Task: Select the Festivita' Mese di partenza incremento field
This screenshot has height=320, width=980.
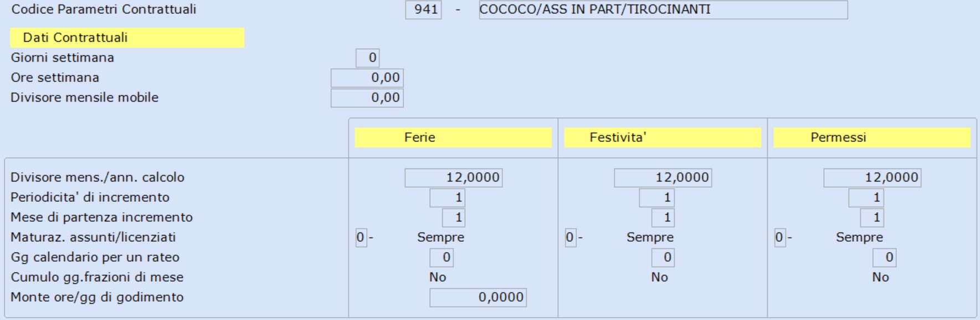Action: tap(663, 217)
